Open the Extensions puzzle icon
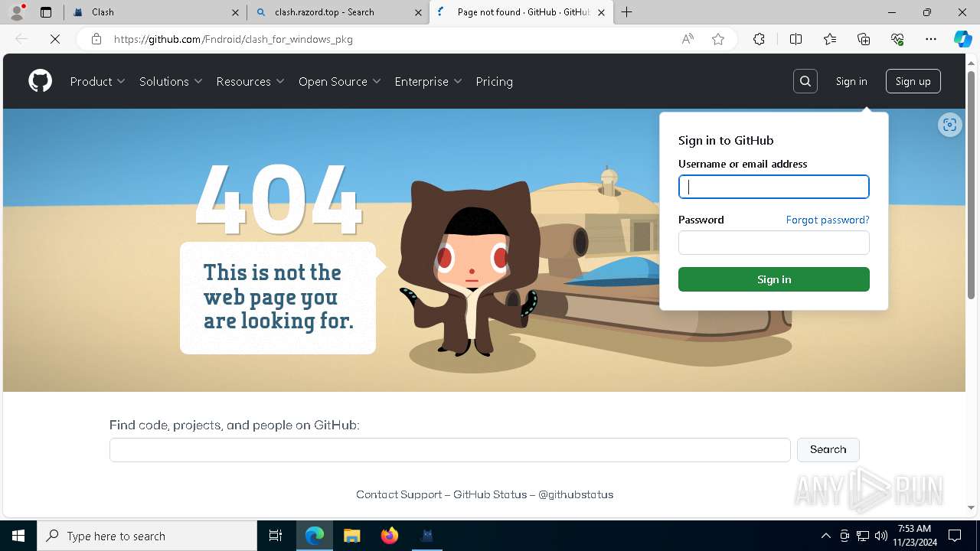Viewport: 980px width, 551px height. pyautogui.click(x=759, y=39)
